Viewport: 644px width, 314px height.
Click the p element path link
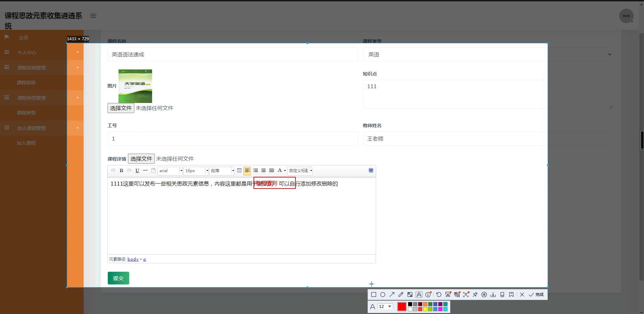click(145, 259)
